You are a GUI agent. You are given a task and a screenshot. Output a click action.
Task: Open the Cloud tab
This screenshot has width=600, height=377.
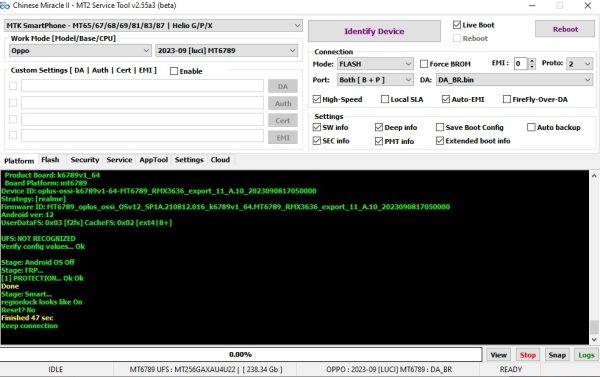click(220, 160)
